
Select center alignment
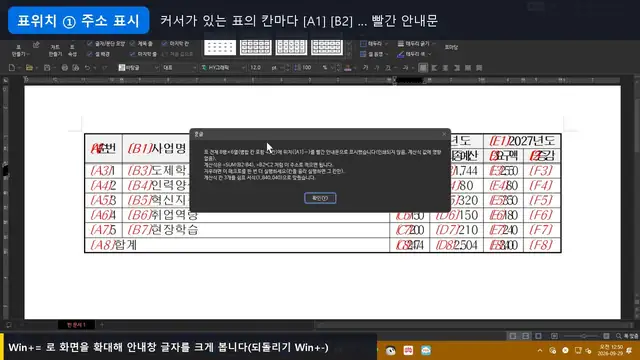click(446, 68)
